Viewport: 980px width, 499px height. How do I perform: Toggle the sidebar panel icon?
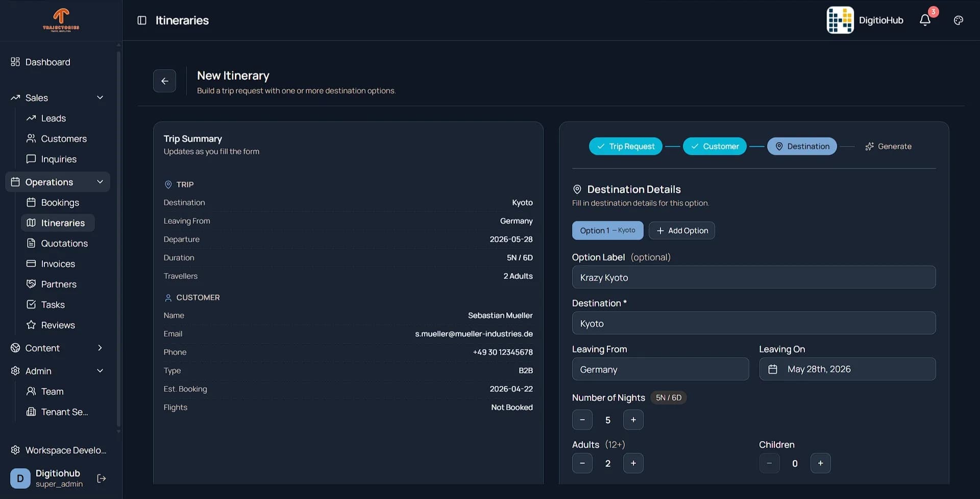click(142, 20)
